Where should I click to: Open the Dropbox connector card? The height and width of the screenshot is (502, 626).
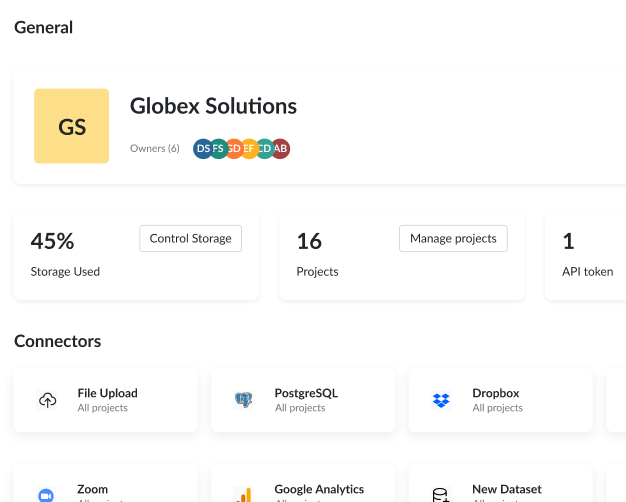click(x=500, y=400)
